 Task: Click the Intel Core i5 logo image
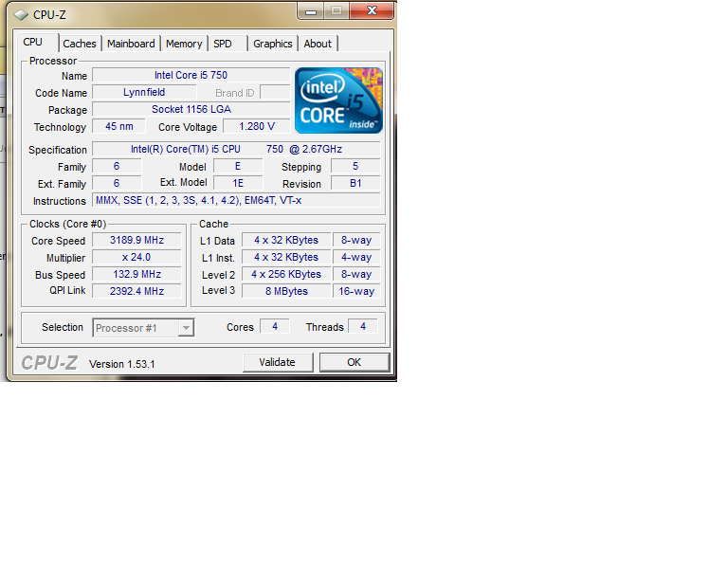(x=338, y=100)
